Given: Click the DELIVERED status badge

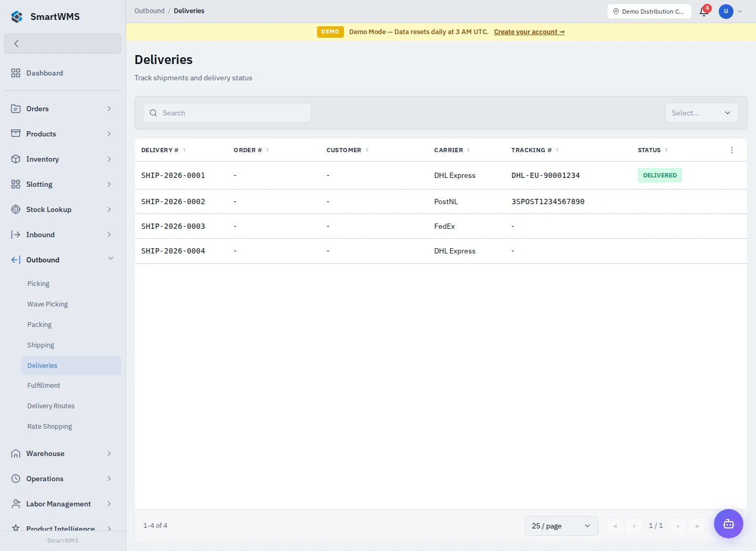Looking at the screenshot, I should tap(660, 175).
